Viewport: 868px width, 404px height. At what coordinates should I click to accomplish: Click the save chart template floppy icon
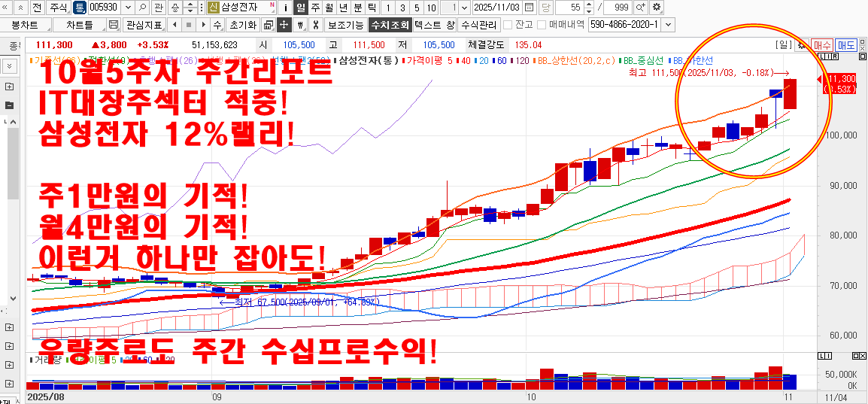pos(114,25)
